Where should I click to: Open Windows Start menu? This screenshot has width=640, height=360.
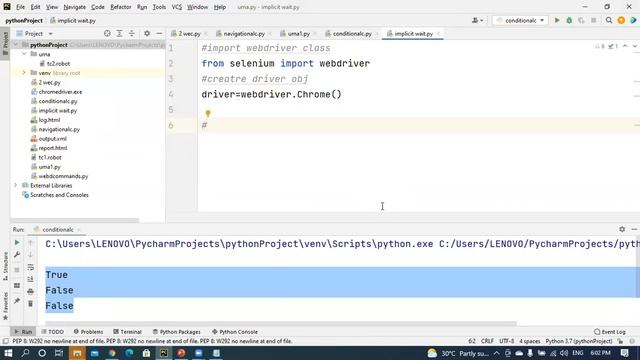pos(8,353)
